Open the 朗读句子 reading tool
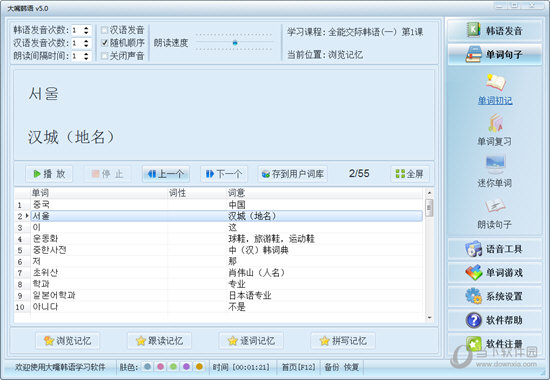The image size is (550, 380). (495, 213)
